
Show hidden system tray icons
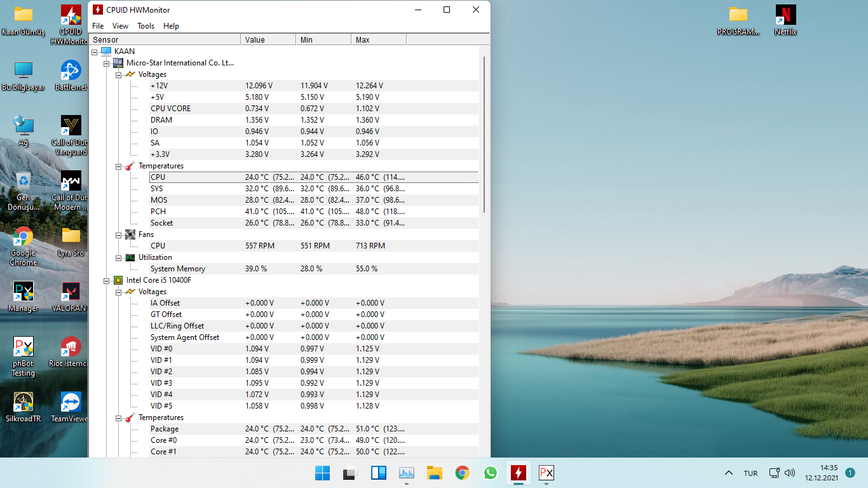pos(728,473)
